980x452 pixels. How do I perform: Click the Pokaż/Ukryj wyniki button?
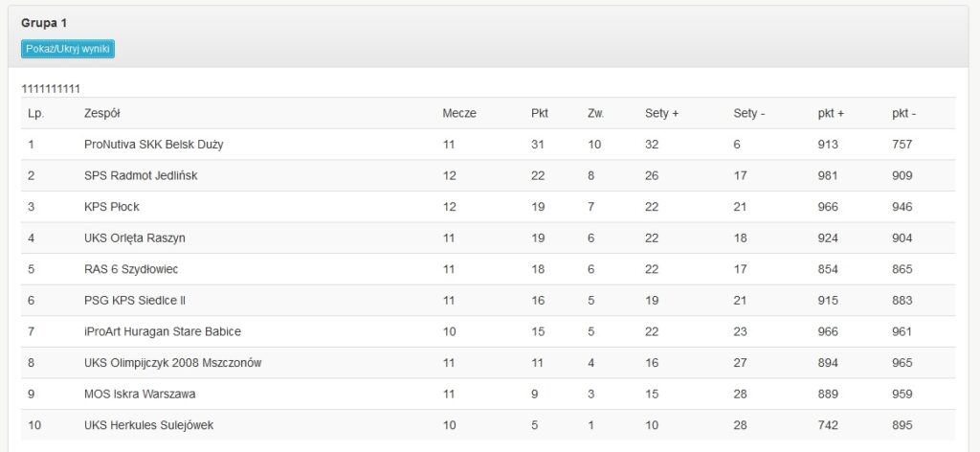click(x=68, y=48)
